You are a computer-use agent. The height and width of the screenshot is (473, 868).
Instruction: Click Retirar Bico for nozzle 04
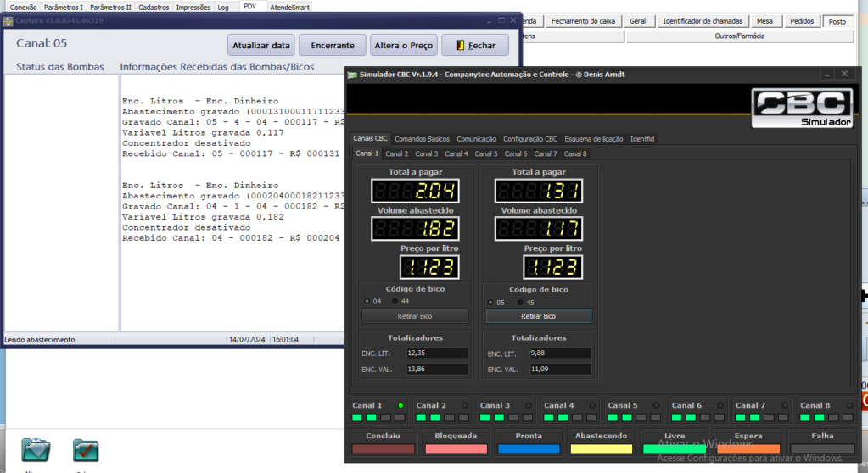pyautogui.click(x=415, y=316)
